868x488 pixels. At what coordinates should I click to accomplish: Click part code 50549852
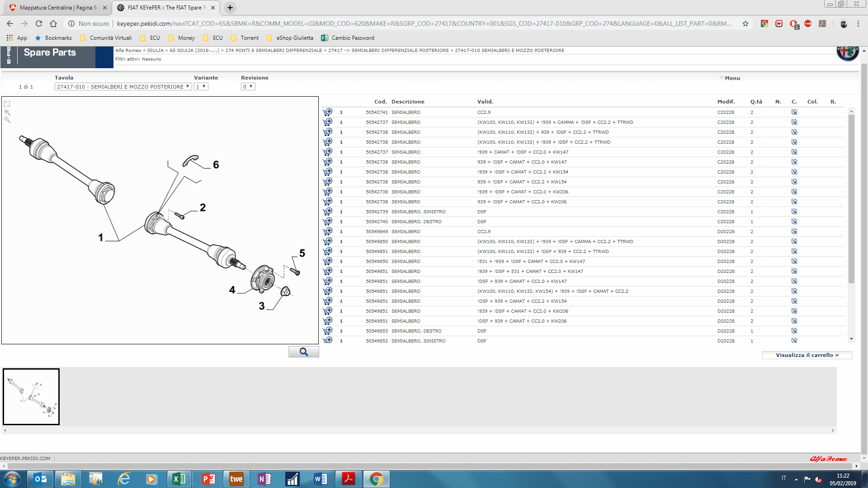click(x=377, y=341)
